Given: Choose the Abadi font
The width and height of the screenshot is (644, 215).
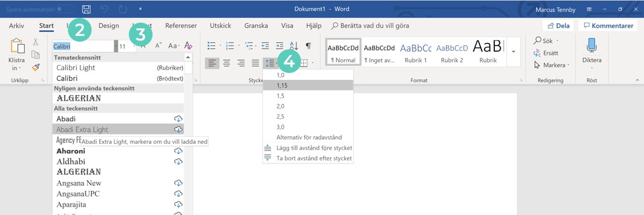Looking at the screenshot, I should tap(118, 119).
